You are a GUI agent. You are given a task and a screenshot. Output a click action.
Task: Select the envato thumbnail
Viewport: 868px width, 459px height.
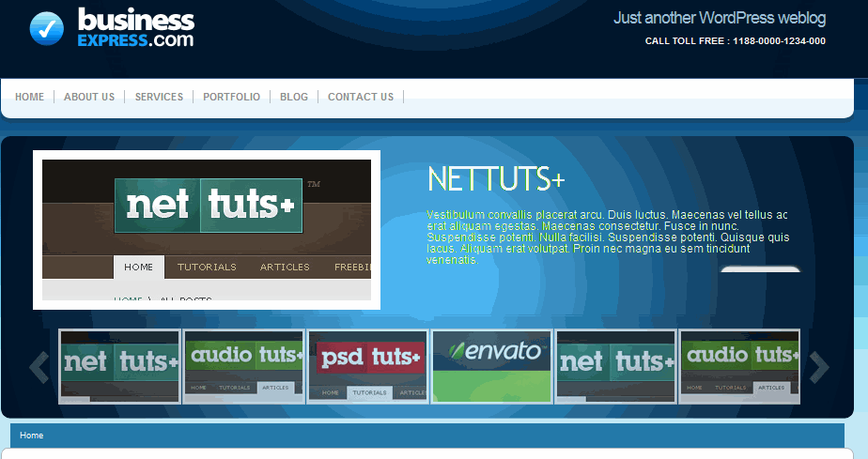(492, 367)
